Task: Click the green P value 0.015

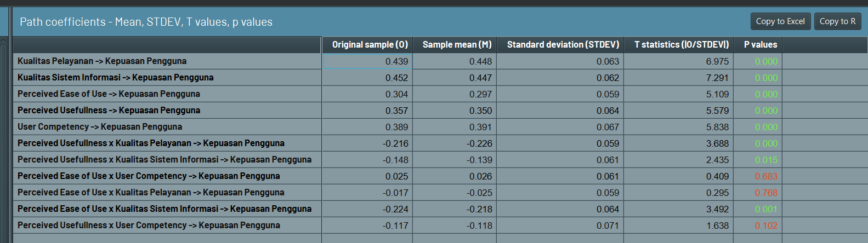Action: point(766,160)
